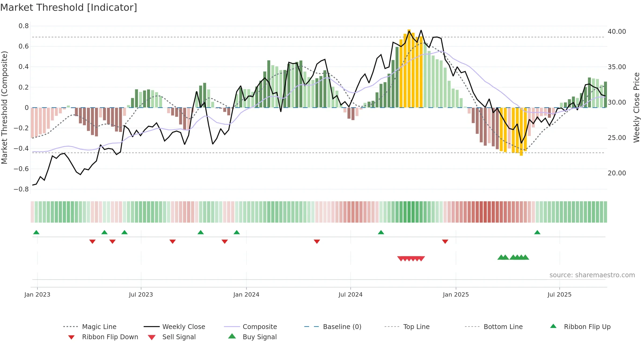Click the Market Threshold (Composite) axis title
644x362 pixels.
point(4,108)
